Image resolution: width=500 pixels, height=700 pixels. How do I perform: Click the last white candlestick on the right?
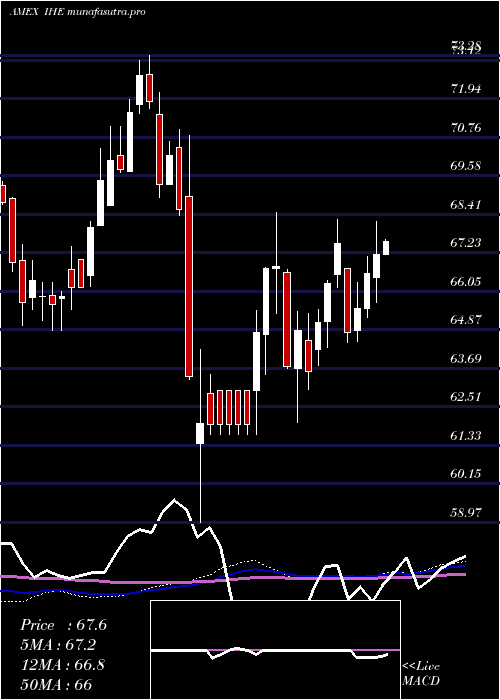pos(386,248)
